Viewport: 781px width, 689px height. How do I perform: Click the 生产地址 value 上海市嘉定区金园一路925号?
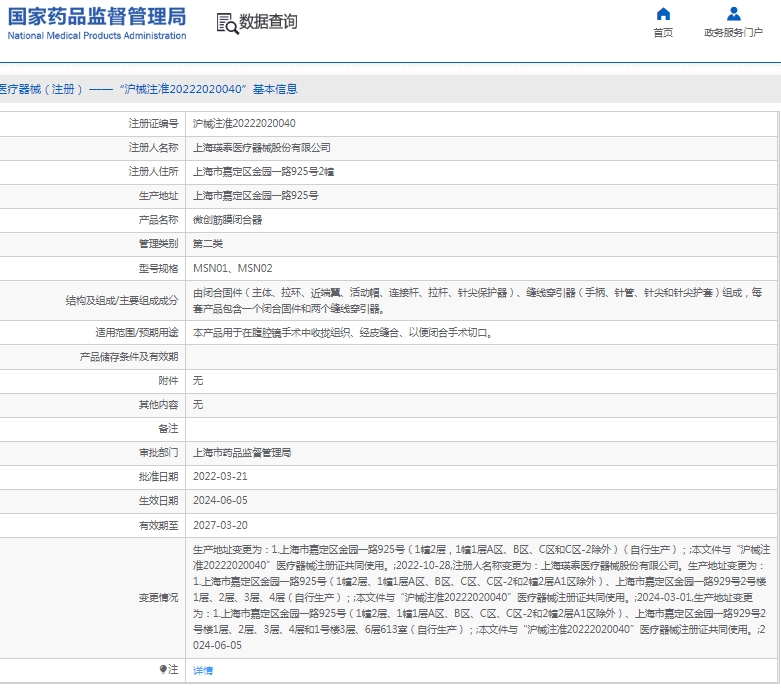coord(256,195)
